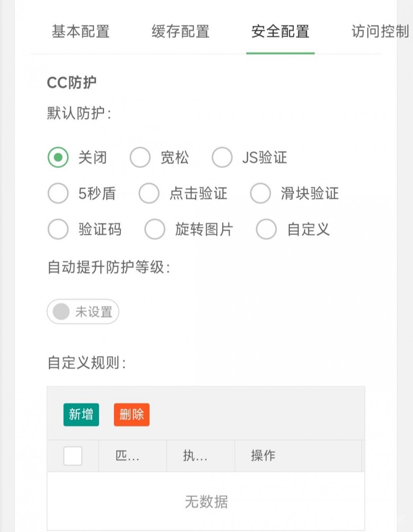Click the 删除 button
The height and width of the screenshot is (532, 413).
click(x=131, y=415)
